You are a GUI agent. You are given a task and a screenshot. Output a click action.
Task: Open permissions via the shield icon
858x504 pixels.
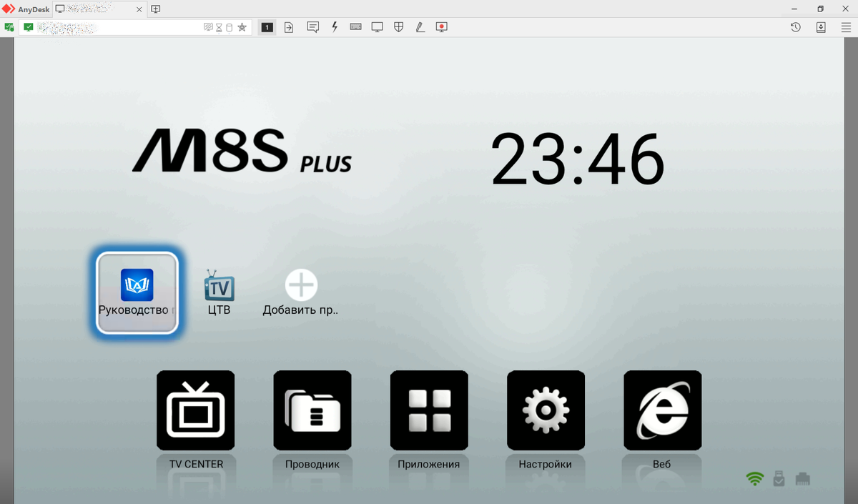(x=398, y=26)
